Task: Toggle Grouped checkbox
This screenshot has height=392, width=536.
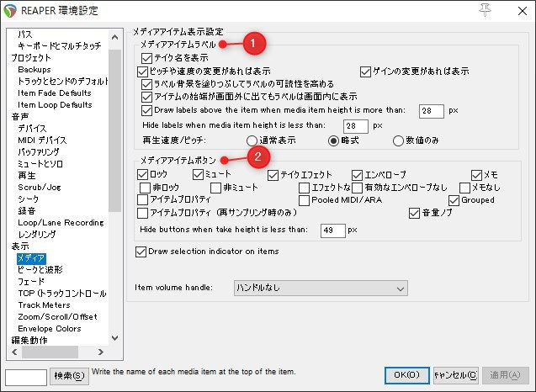Action: [454, 200]
